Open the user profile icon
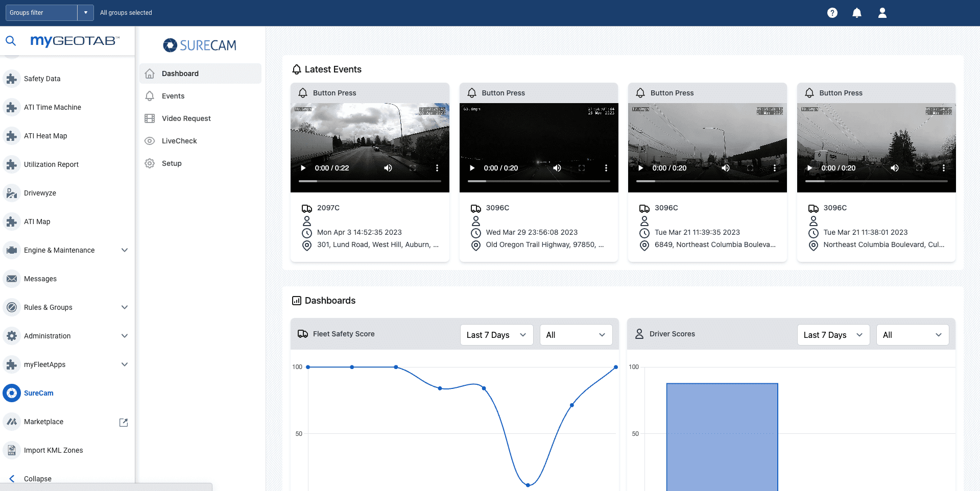980x491 pixels. [882, 13]
